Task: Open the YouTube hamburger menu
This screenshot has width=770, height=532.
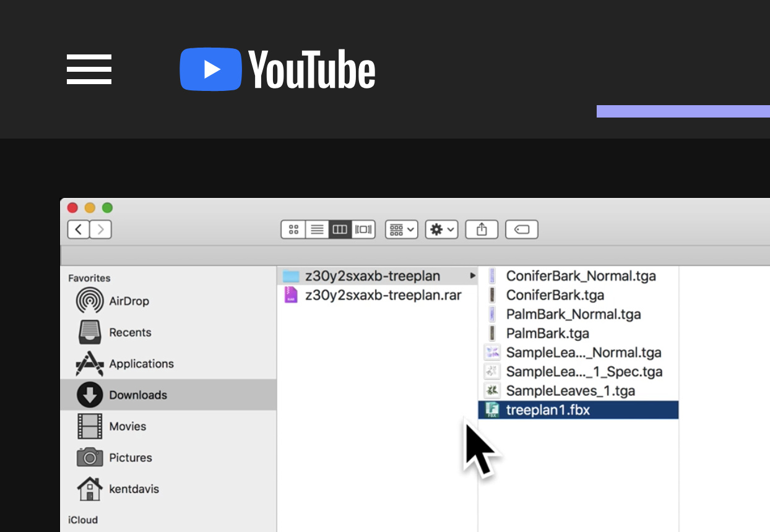Action: [x=89, y=69]
